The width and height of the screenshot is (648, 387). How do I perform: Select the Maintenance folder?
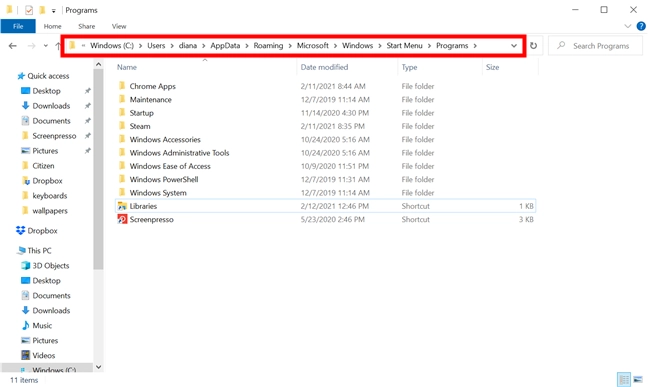[x=150, y=100]
